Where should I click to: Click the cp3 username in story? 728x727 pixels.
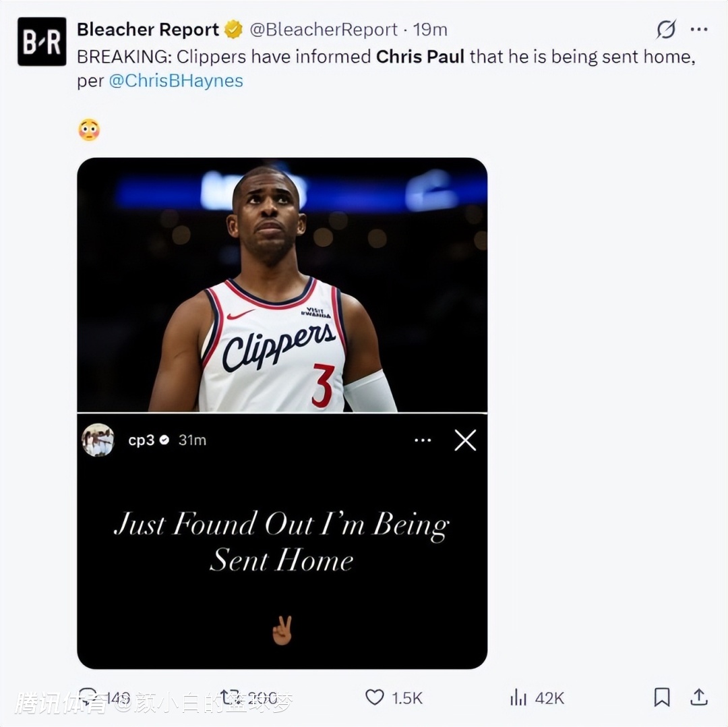pyautogui.click(x=141, y=440)
